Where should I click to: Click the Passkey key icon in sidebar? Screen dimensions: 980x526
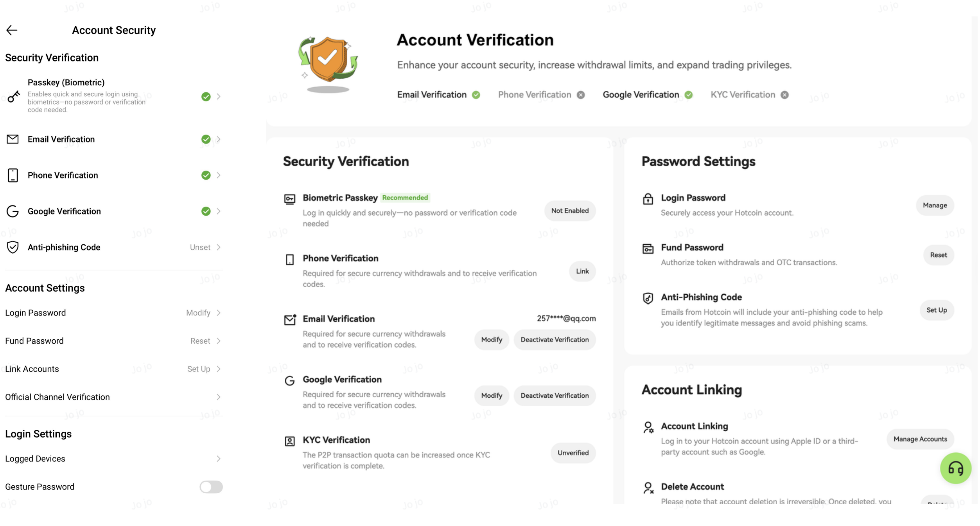13,96
